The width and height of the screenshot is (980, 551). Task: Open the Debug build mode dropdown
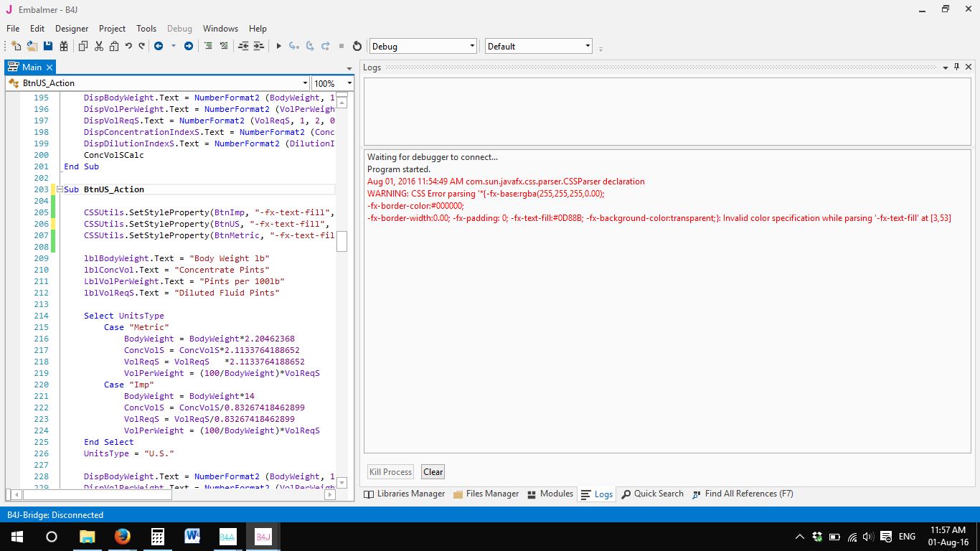pos(423,46)
